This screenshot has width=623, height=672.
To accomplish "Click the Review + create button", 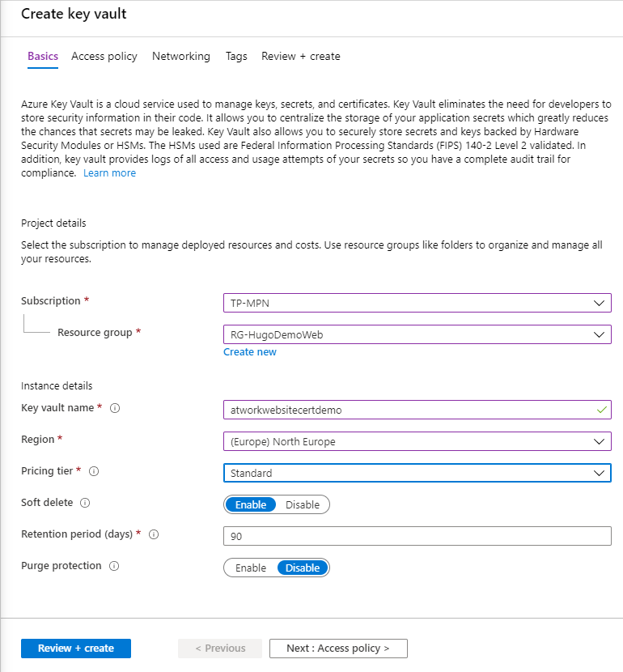I will pos(75,648).
